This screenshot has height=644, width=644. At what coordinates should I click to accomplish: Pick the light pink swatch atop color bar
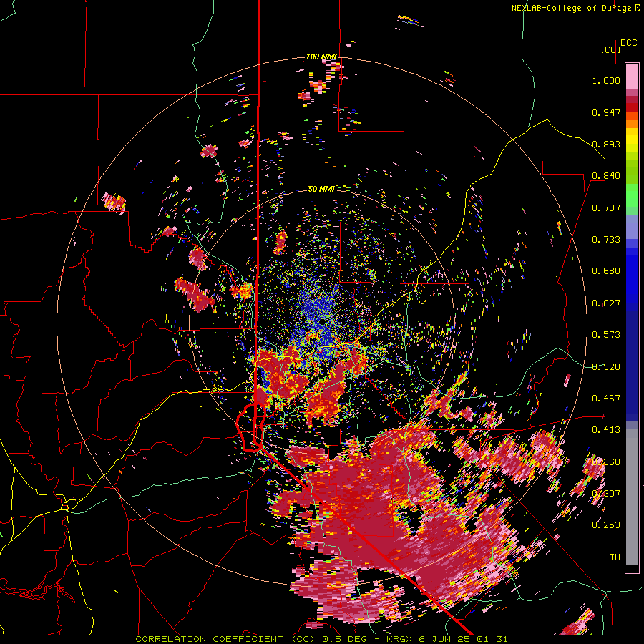pos(632,76)
